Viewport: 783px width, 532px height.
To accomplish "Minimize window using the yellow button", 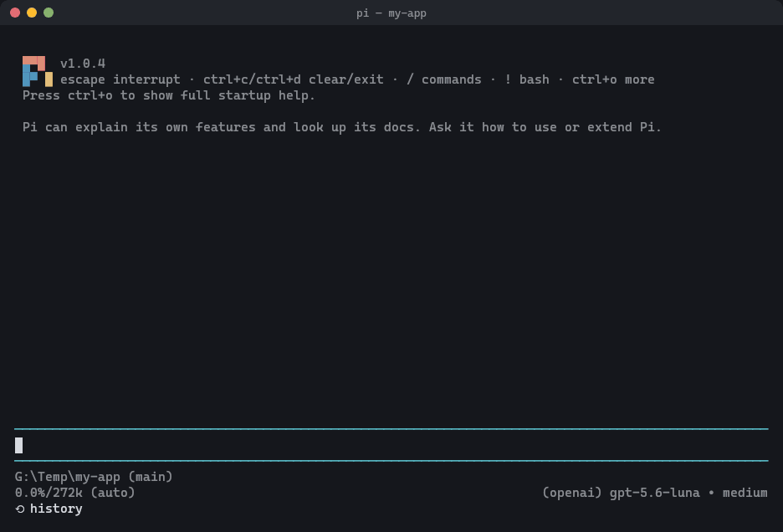I will [32, 13].
